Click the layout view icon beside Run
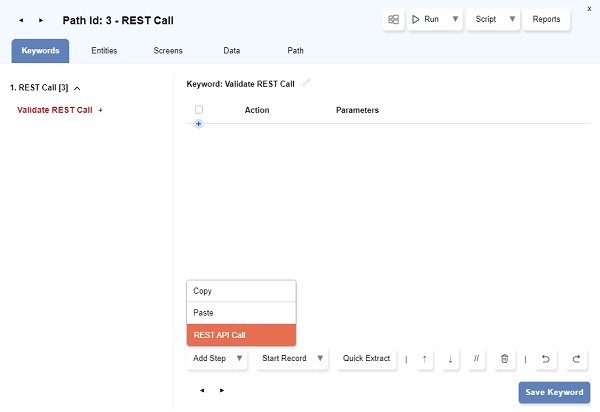Viewport: 600px width, 412px height. tap(393, 19)
